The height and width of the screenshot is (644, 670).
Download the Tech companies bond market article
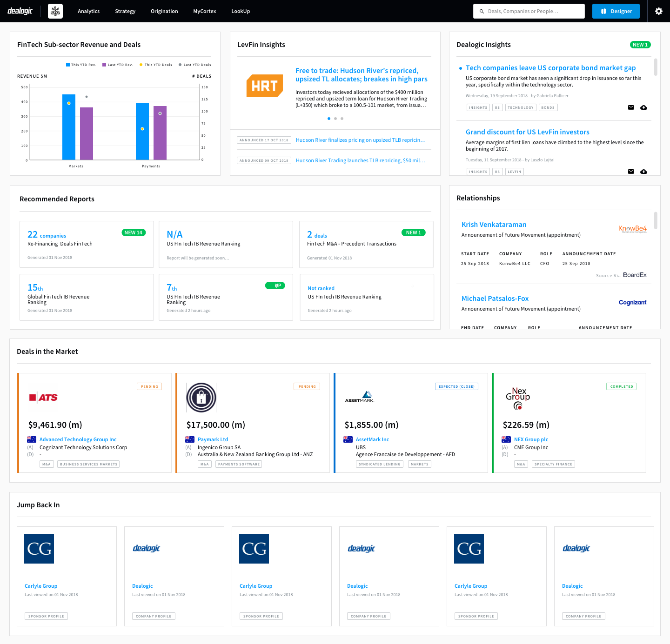click(643, 107)
